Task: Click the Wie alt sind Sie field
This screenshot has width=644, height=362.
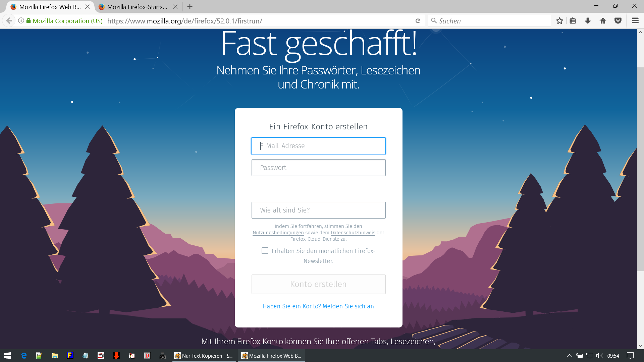Action: pyautogui.click(x=318, y=210)
